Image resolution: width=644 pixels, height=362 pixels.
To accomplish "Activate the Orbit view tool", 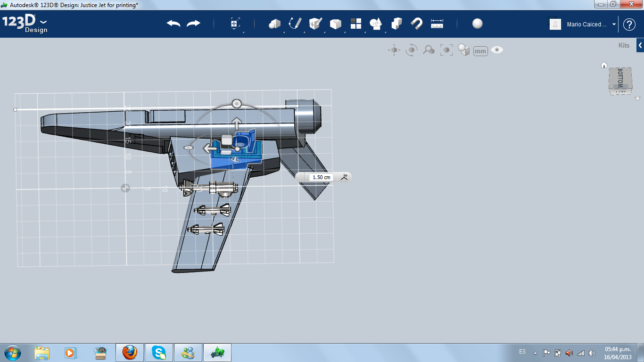I will pyautogui.click(x=412, y=50).
